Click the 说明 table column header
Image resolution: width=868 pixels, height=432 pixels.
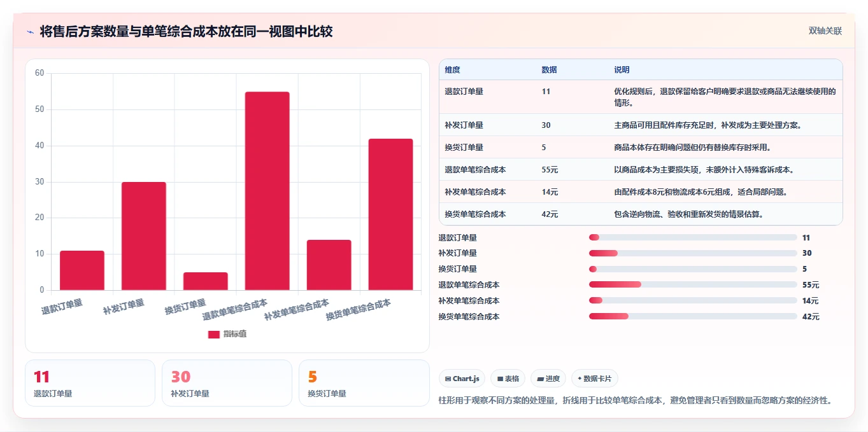click(x=622, y=69)
